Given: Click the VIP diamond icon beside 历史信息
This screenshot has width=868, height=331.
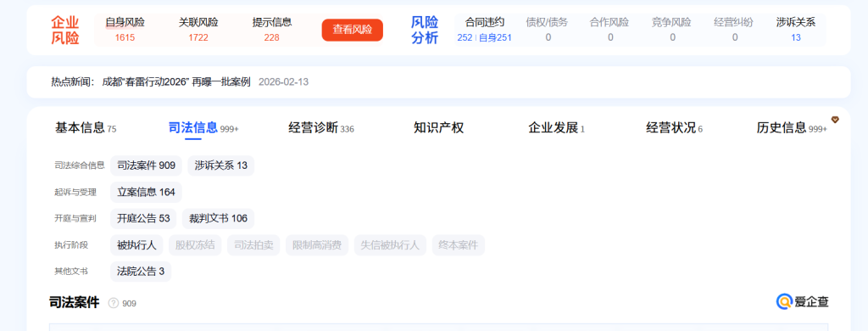Looking at the screenshot, I should click(835, 119).
